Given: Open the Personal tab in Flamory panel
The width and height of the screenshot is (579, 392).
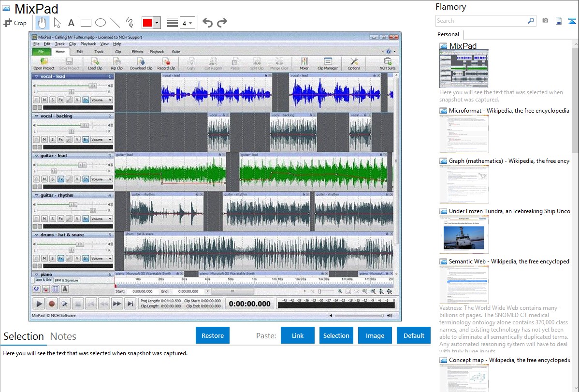Looking at the screenshot, I should [448, 34].
